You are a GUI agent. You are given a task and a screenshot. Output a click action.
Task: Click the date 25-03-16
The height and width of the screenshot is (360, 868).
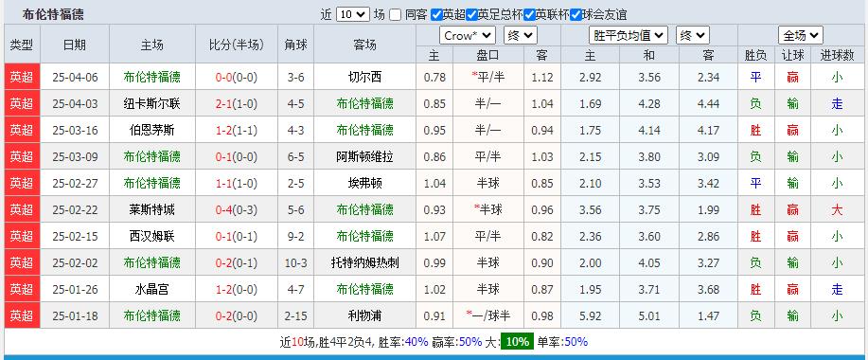point(75,131)
